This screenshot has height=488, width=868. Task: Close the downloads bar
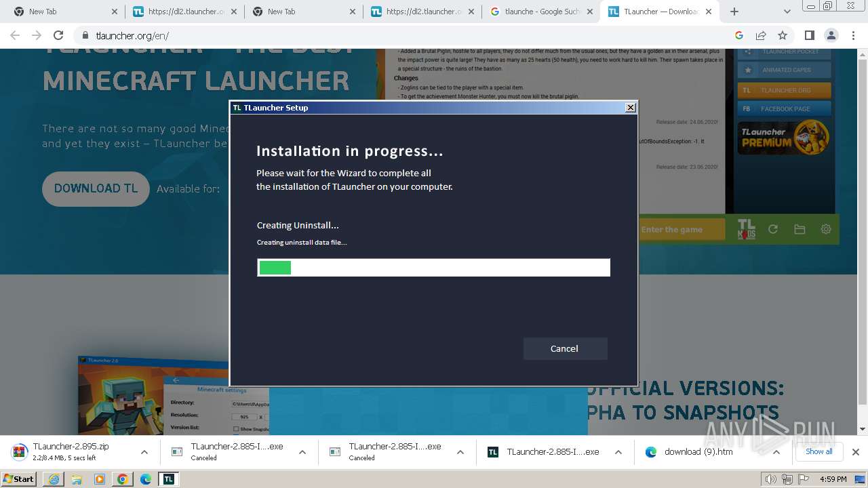(x=856, y=452)
